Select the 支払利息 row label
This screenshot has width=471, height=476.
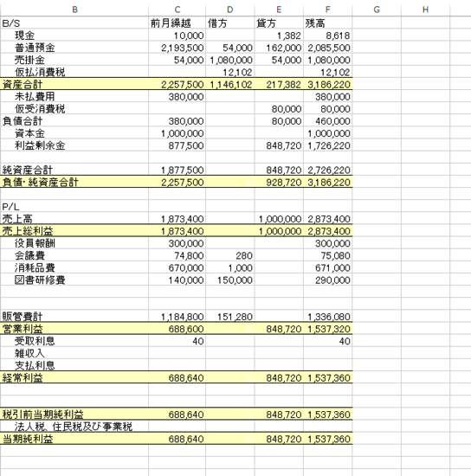(x=74, y=365)
